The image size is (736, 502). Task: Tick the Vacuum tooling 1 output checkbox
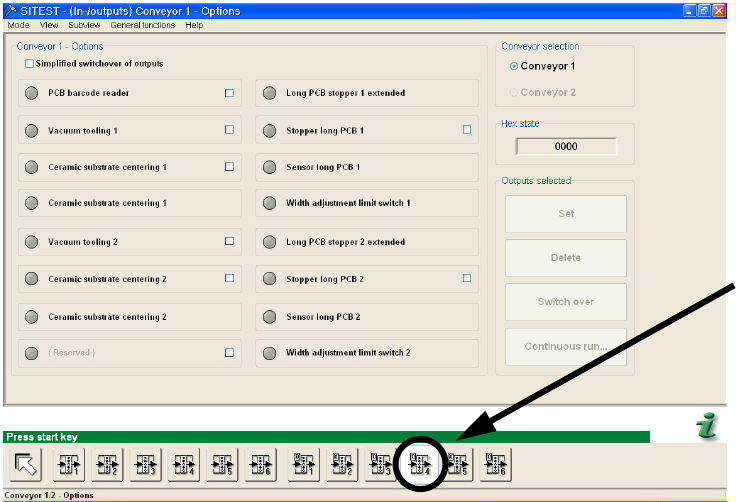coord(229,130)
